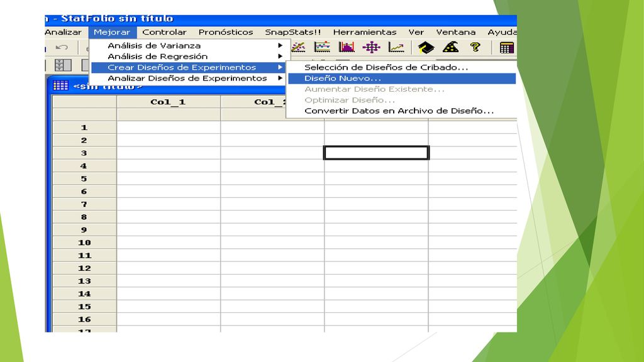Select row header 7
The image size is (644, 362).
click(x=84, y=204)
